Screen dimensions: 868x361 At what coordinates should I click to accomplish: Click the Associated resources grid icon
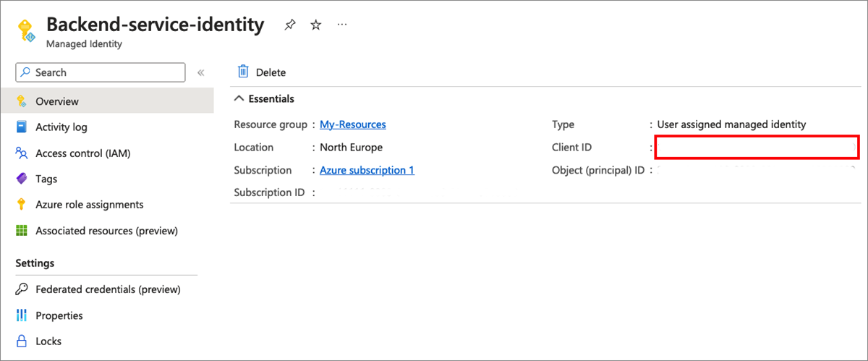[22, 231]
